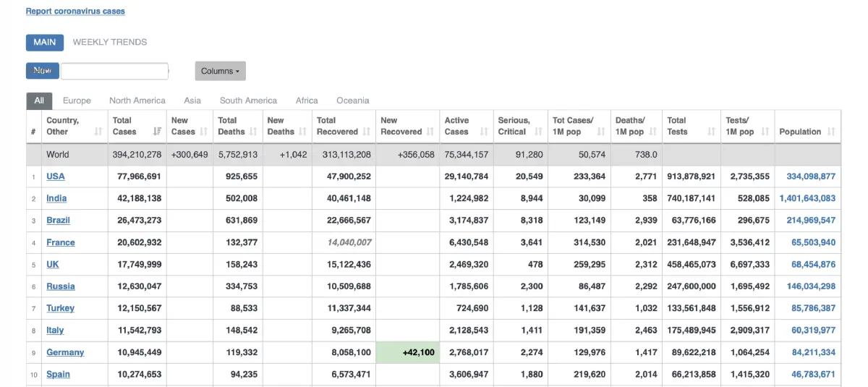Screen dimensions: 868x387
Task: Open the Brazil country link
Action: pos(59,220)
